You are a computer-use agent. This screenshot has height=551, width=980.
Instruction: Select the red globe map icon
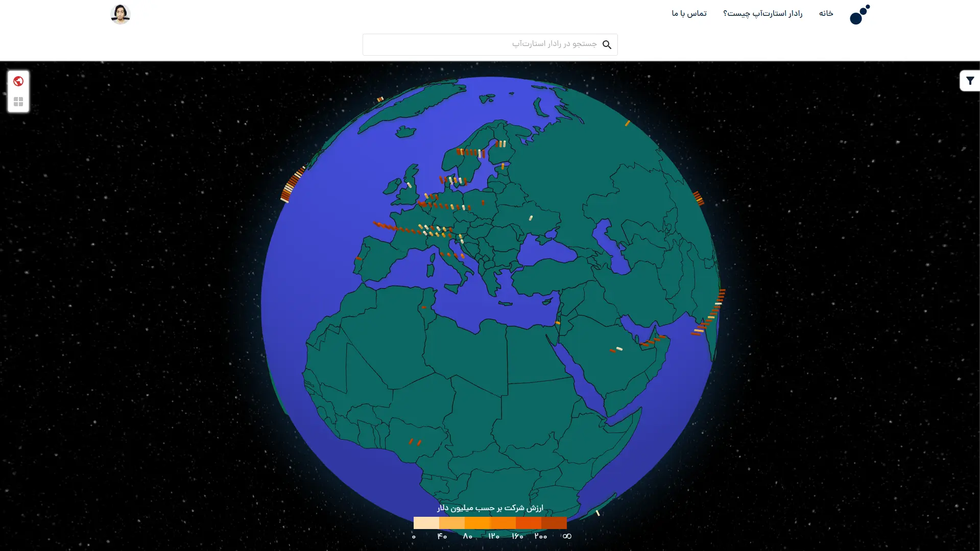(18, 81)
